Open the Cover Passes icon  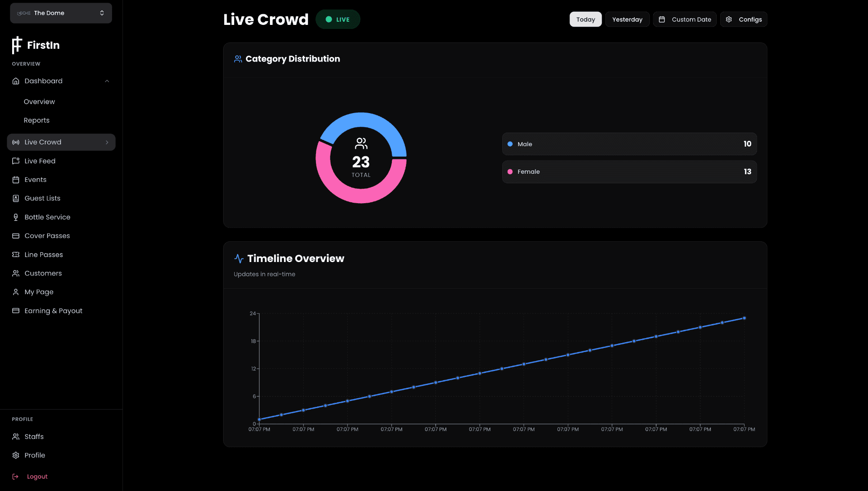[15, 236]
